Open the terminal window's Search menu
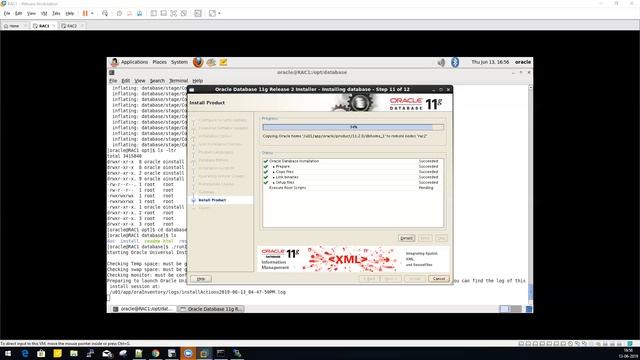The width and height of the screenshot is (640, 360). (x=157, y=81)
